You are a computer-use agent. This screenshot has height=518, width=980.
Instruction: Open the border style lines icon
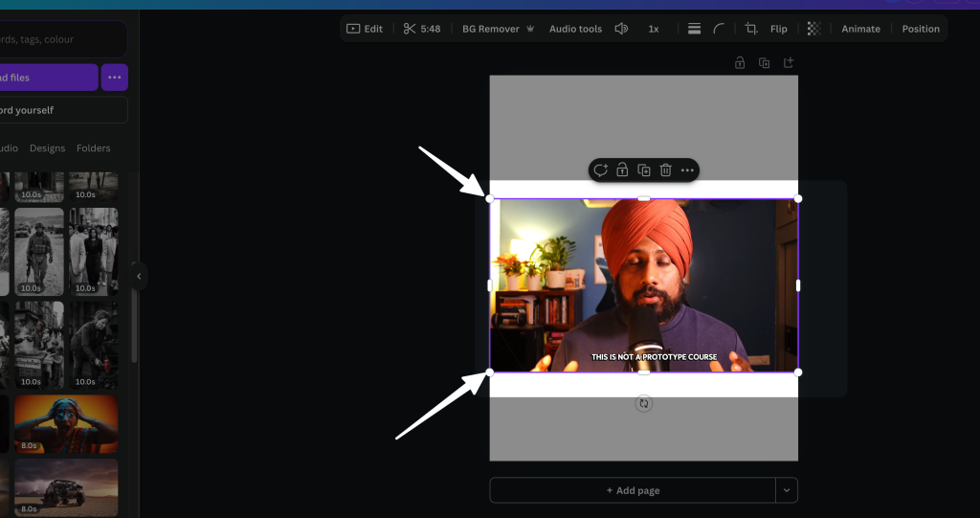pos(694,29)
